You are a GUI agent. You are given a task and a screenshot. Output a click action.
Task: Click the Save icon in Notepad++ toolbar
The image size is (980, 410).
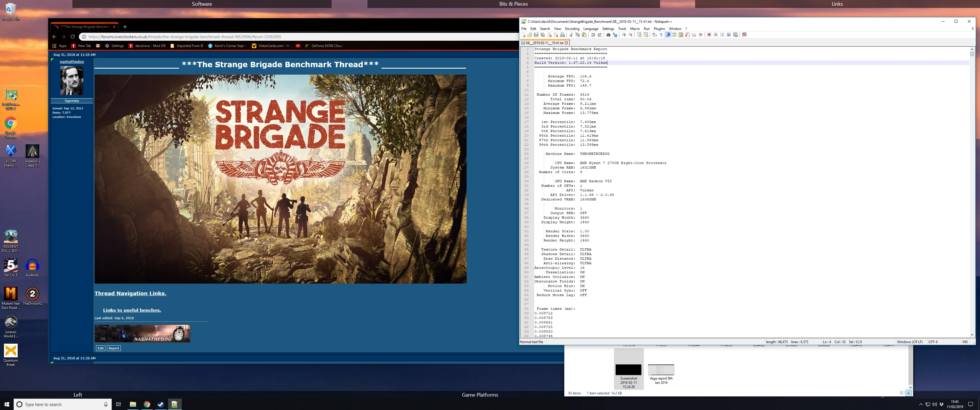pyautogui.click(x=536, y=35)
